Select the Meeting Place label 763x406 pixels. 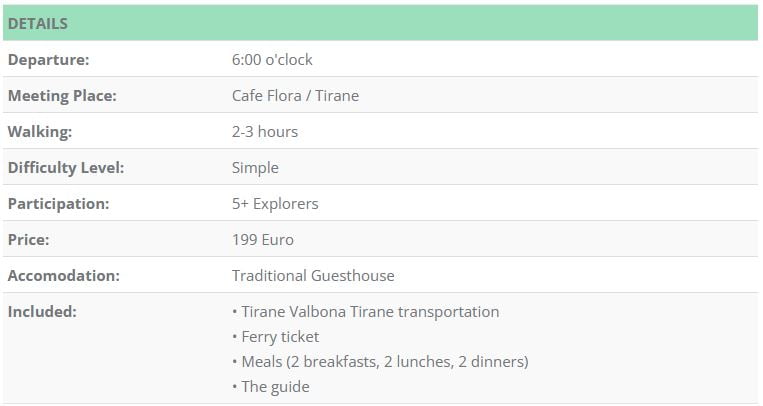tap(62, 96)
